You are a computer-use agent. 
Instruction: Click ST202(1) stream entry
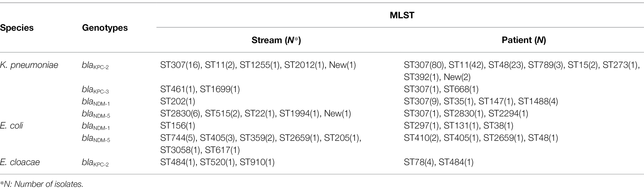178,102
